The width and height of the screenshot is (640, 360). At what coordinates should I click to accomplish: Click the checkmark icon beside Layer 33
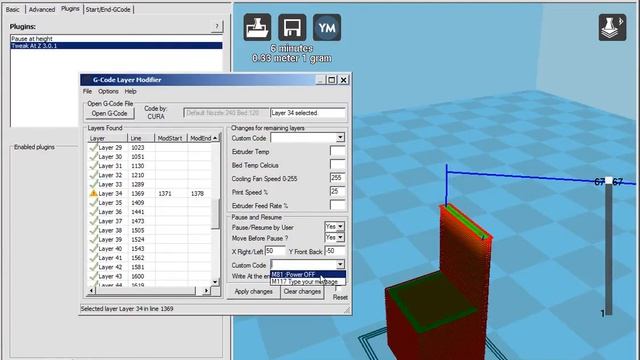[93, 184]
